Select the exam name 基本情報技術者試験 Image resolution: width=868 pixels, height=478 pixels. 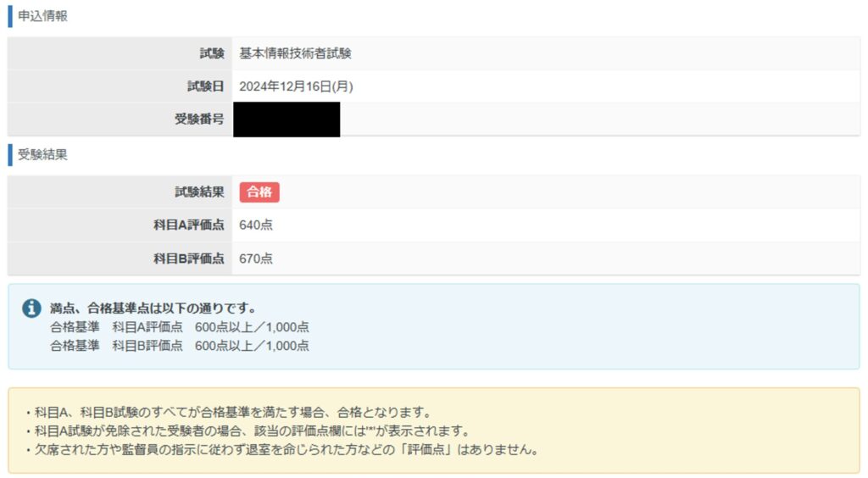[295, 53]
